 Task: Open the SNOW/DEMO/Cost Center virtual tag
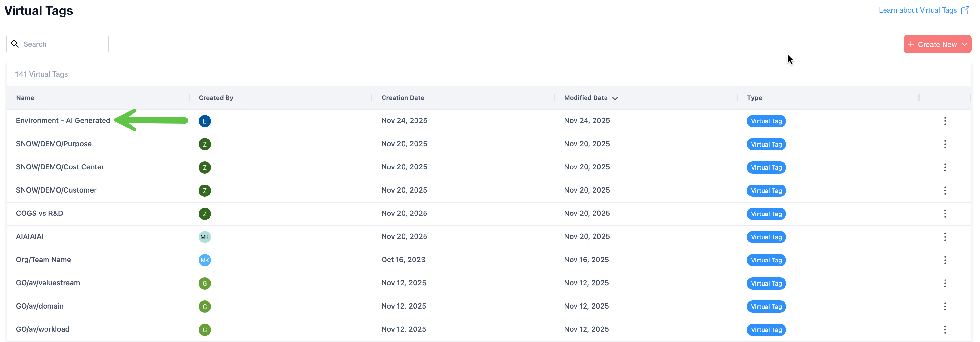coord(60,167)
